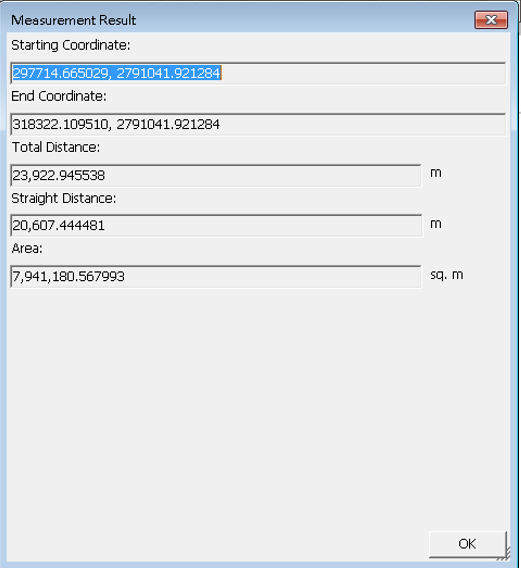521x568 pixels.
Task: Click the End Coordinate value 318322.109510
Action: tap(61, 124)
